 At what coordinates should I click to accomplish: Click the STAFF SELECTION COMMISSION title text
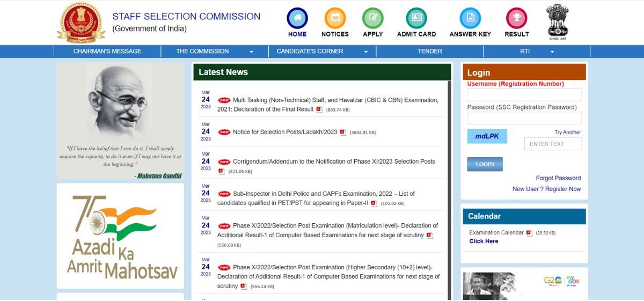186,17
